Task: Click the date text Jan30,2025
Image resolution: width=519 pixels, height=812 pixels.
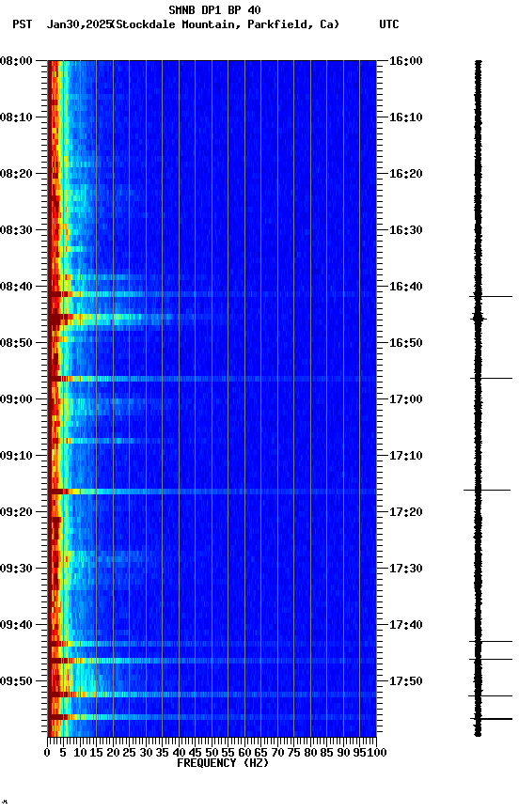Action: click(79, 24)
